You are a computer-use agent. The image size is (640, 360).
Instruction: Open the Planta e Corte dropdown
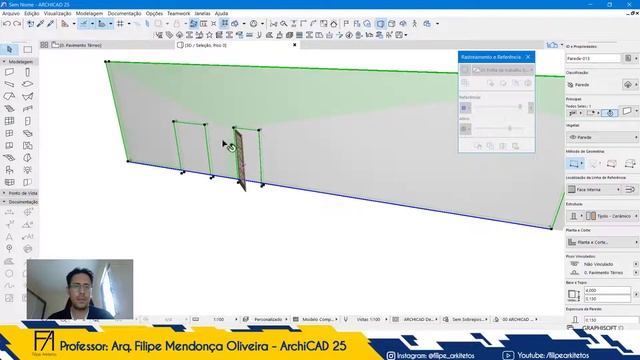coord(602,242)
